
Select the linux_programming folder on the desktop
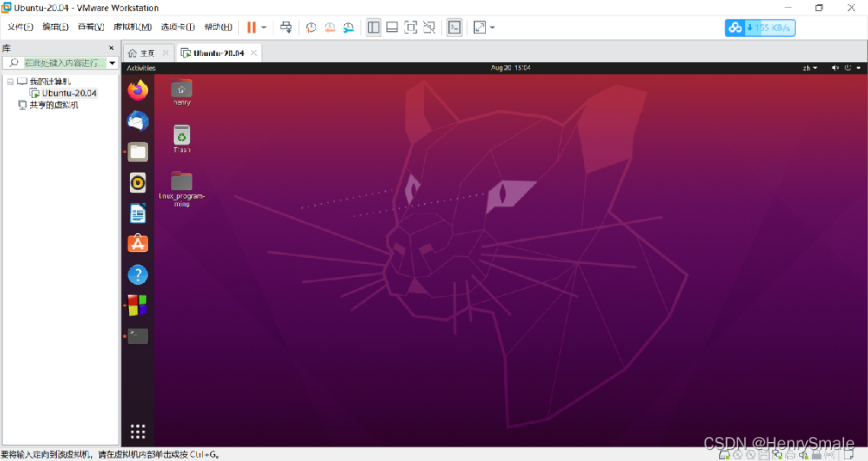182,189
